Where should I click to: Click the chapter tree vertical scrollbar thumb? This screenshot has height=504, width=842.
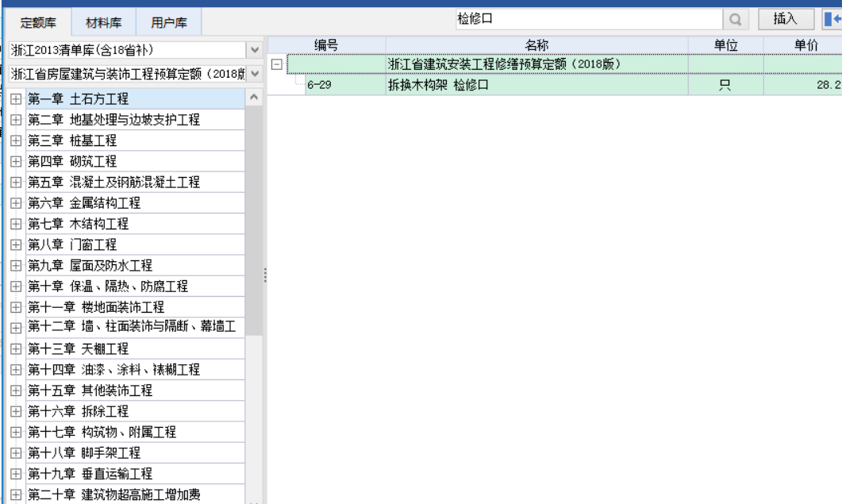pos(254,221)
